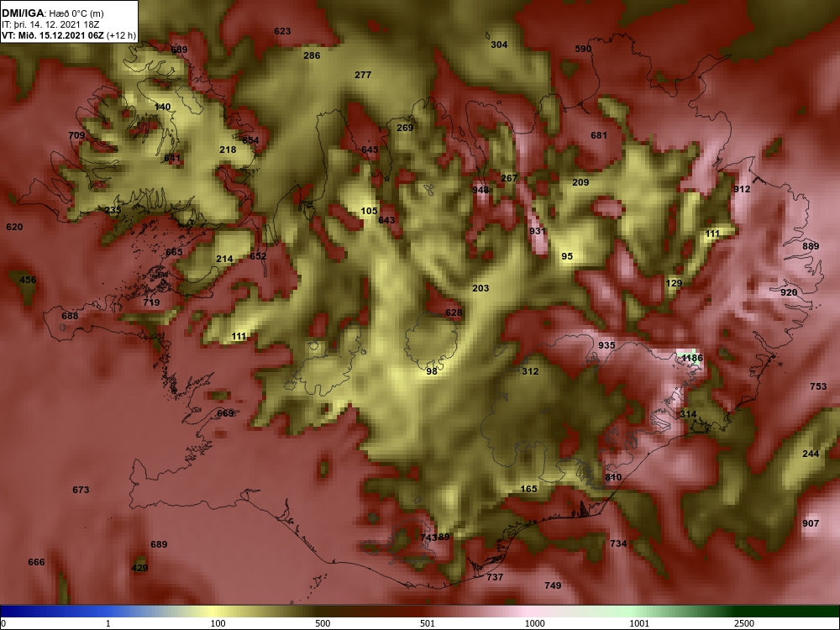Select the value 277 on the map
This screenshot has width=840, height=630.
tap(363, 75)
